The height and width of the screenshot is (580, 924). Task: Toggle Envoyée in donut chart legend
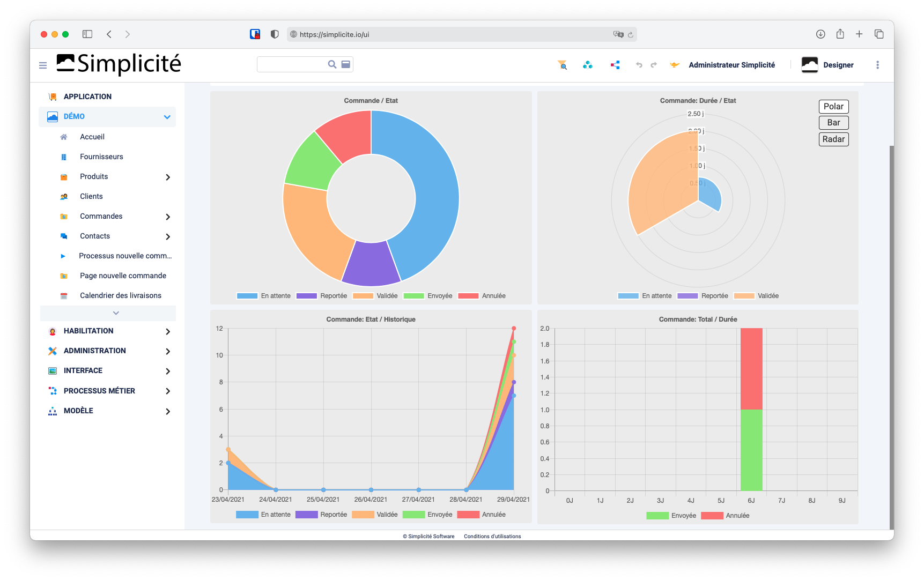tap(428, 296)
